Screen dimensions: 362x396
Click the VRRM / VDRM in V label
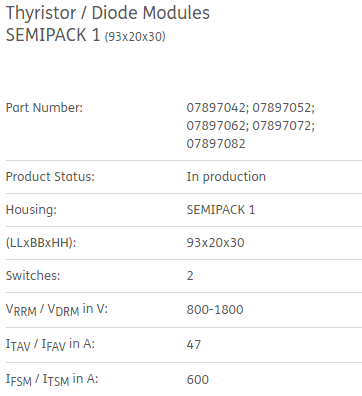(x=57, y=310)
